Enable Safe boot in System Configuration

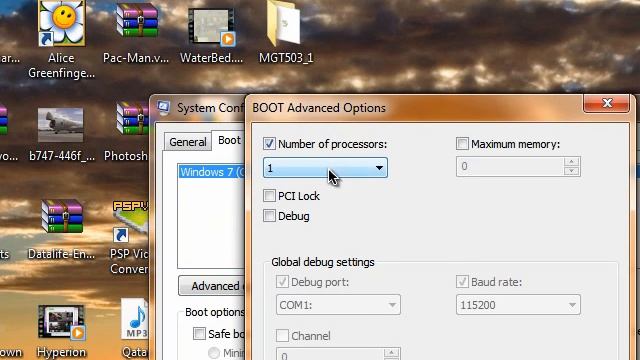(x=199, y=333)
